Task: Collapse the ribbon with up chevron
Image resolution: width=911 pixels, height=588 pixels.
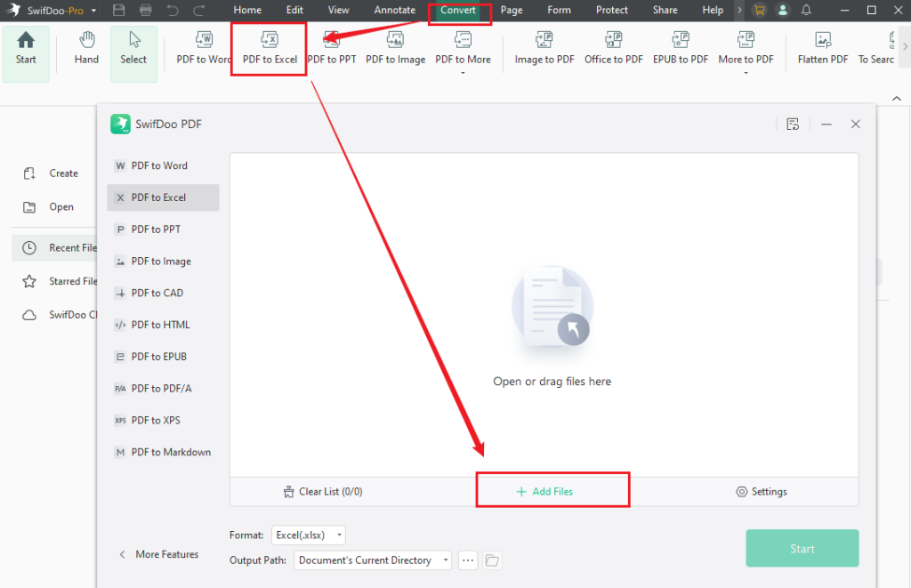Action: 897,98
